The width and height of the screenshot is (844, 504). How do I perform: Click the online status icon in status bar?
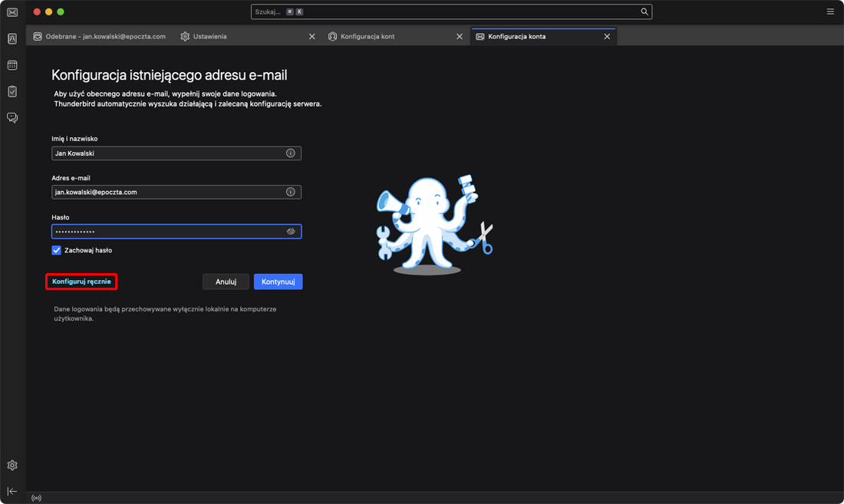pyautogui.click(x=36, y=498)
